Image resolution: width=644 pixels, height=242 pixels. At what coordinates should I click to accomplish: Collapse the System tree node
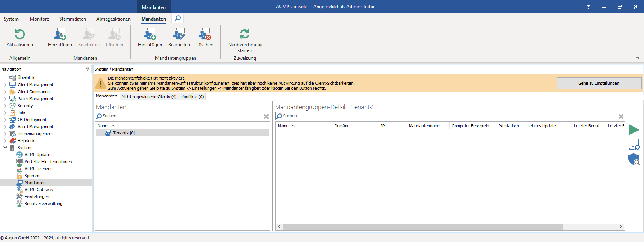(5, 148)
